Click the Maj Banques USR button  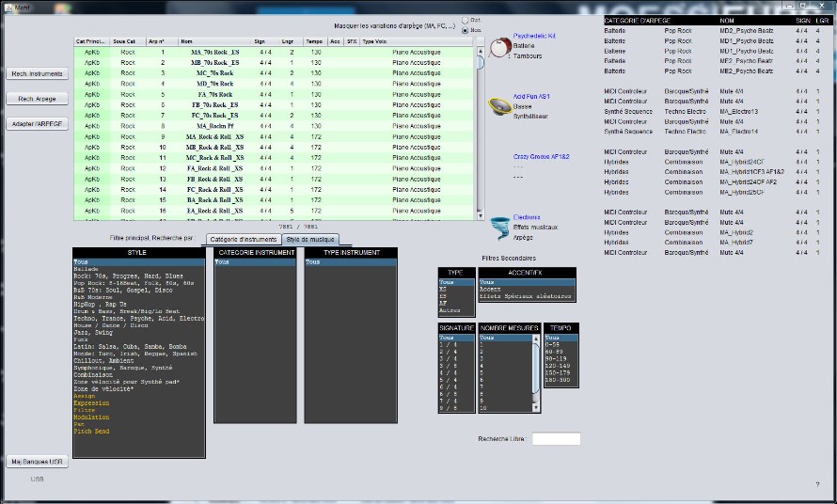(x=37, y=462)
